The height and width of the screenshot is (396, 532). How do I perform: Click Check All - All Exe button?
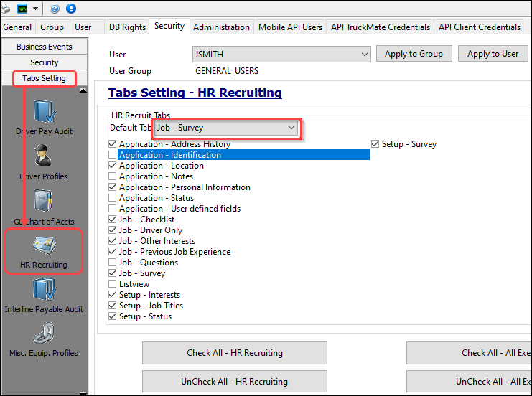click(469, 353)
